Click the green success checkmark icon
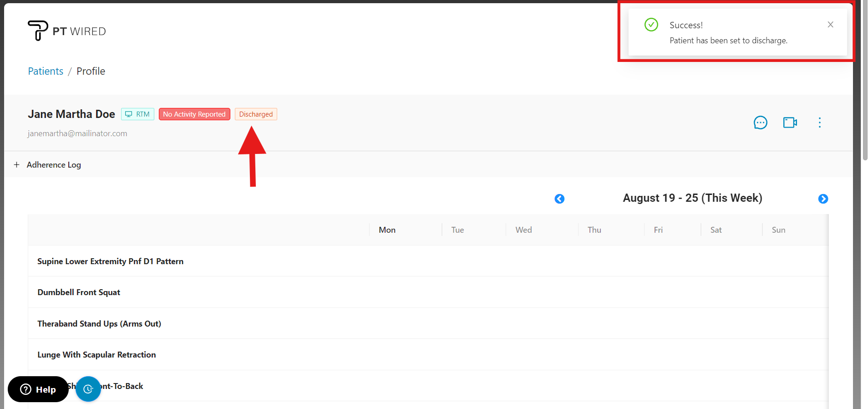 tap(651, 25)
